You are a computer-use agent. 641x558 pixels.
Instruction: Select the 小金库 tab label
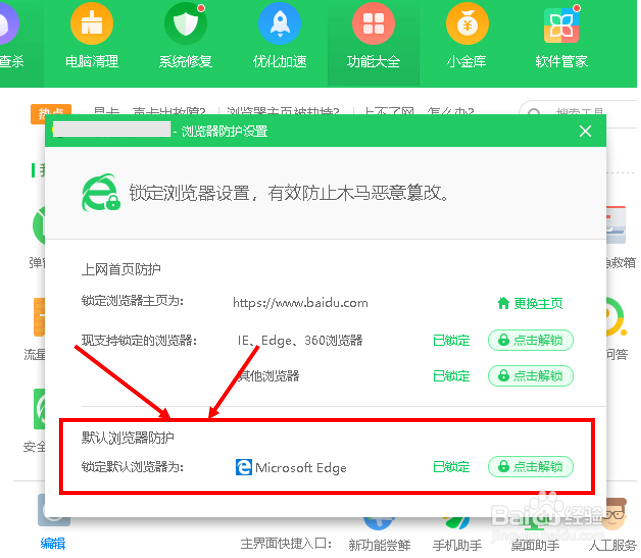tap(466, 62)
